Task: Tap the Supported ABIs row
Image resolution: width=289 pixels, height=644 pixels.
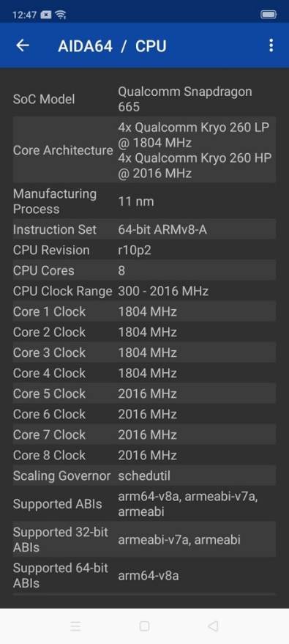Action: 144,503
